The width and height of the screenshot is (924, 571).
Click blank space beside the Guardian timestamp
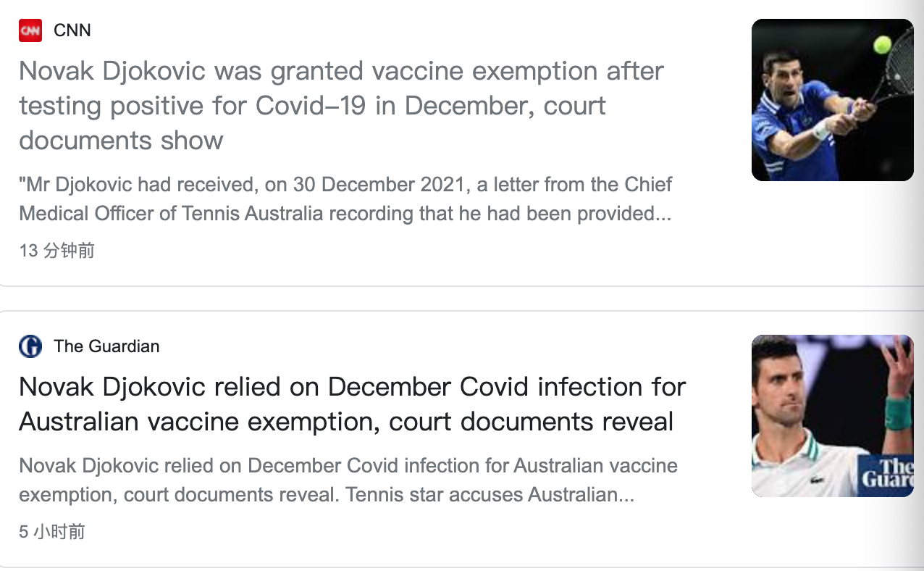[x=362, y=532]
